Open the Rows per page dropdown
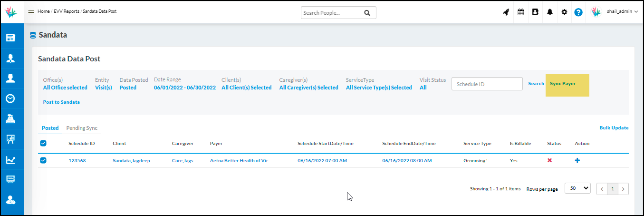 (577, 188)
